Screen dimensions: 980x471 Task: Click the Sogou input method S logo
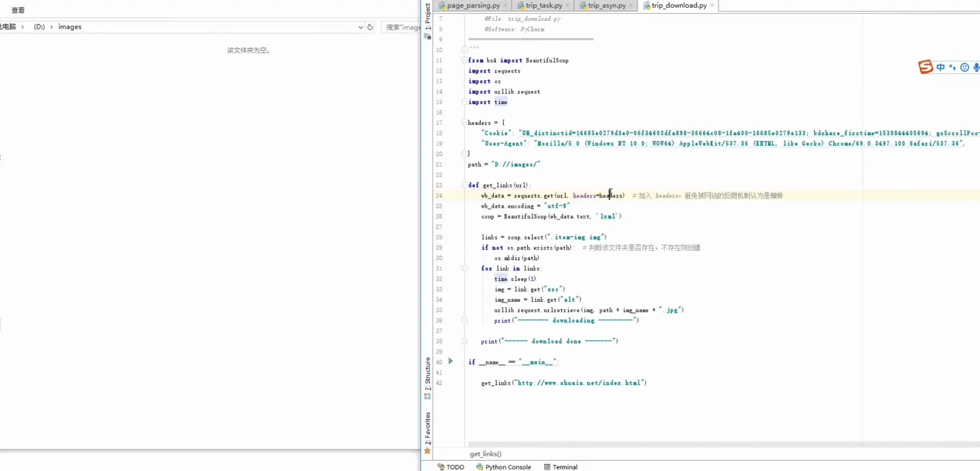(926, 67)
